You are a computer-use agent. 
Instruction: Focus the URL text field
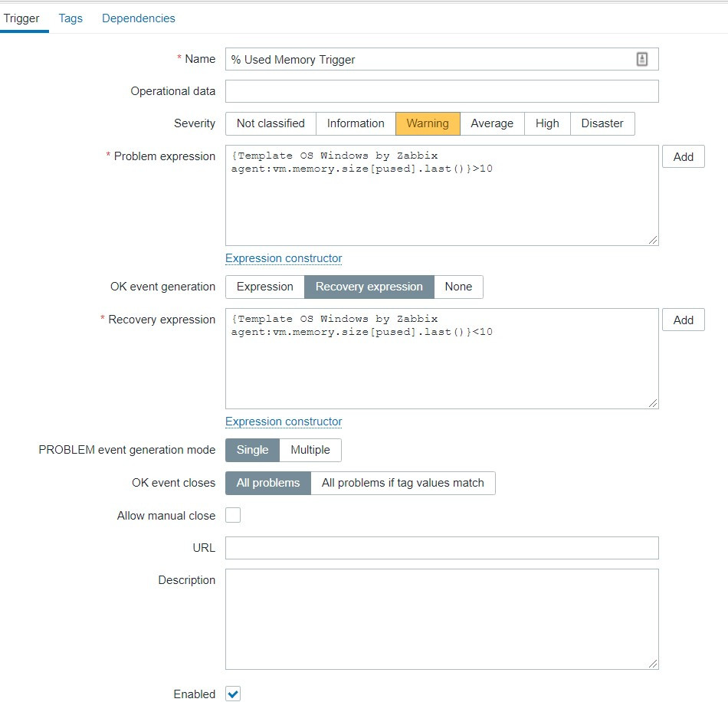pos(441,548)
